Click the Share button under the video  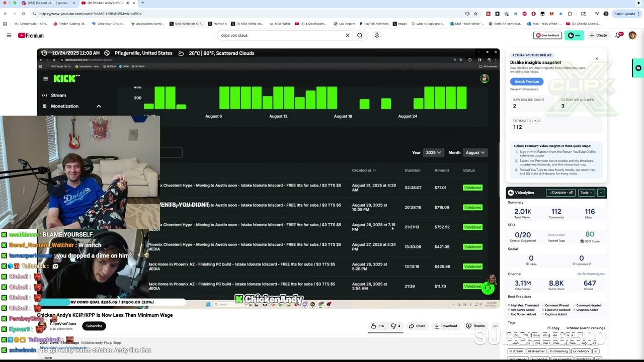417,326
